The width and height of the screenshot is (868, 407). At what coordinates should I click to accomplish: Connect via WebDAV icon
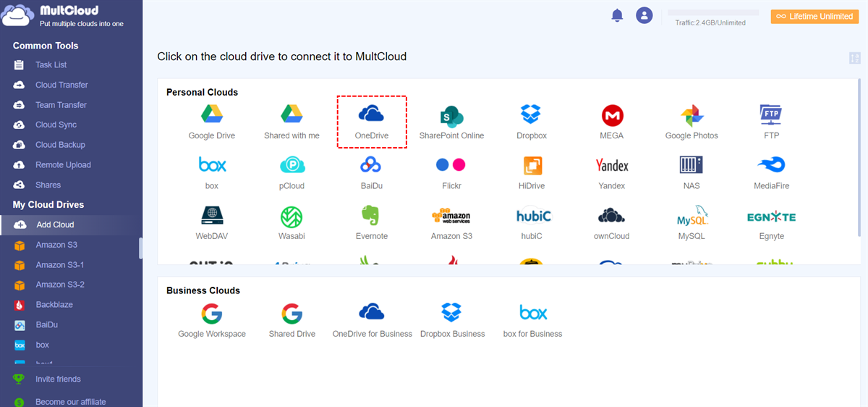[212, 222]
